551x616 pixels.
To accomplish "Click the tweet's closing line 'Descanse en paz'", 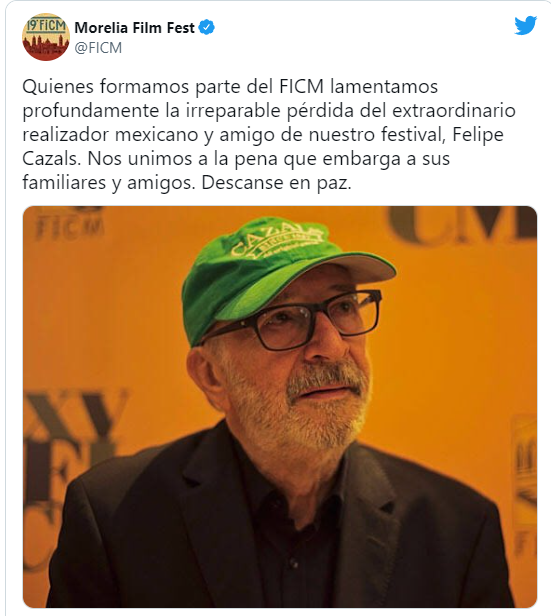I will 276,183.
